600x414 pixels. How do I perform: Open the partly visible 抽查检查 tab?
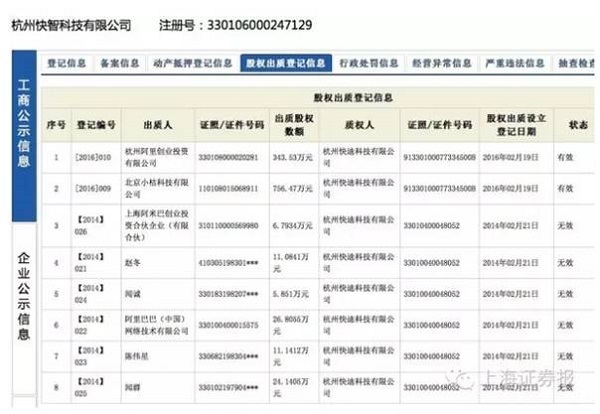pyautogui.click(x=576, y=63)
